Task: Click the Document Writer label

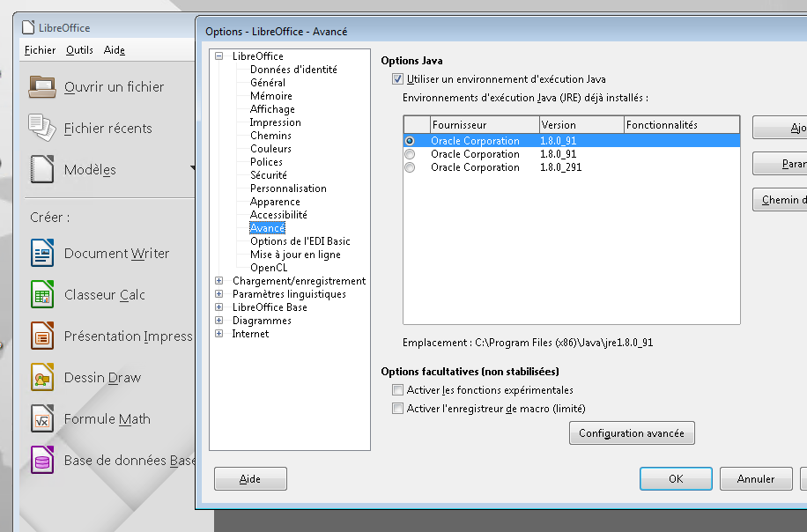Action: pyautogui.click(x=117, y=253)
